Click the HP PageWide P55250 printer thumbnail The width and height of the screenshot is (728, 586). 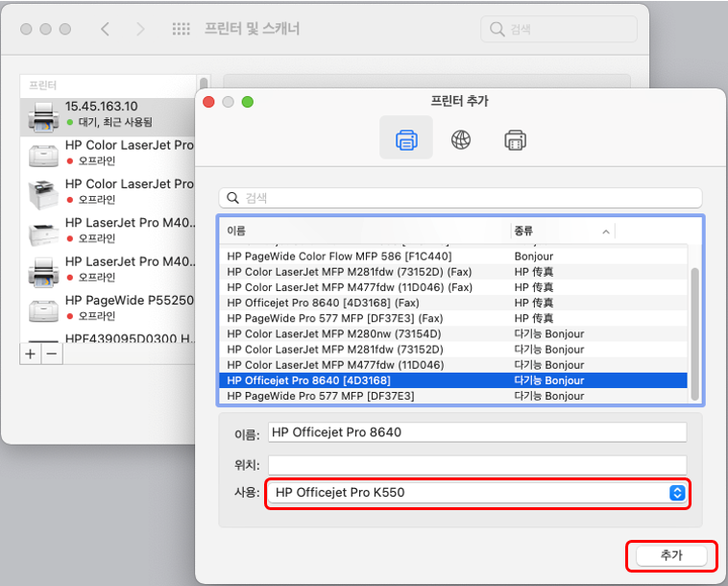coord(43,310)
